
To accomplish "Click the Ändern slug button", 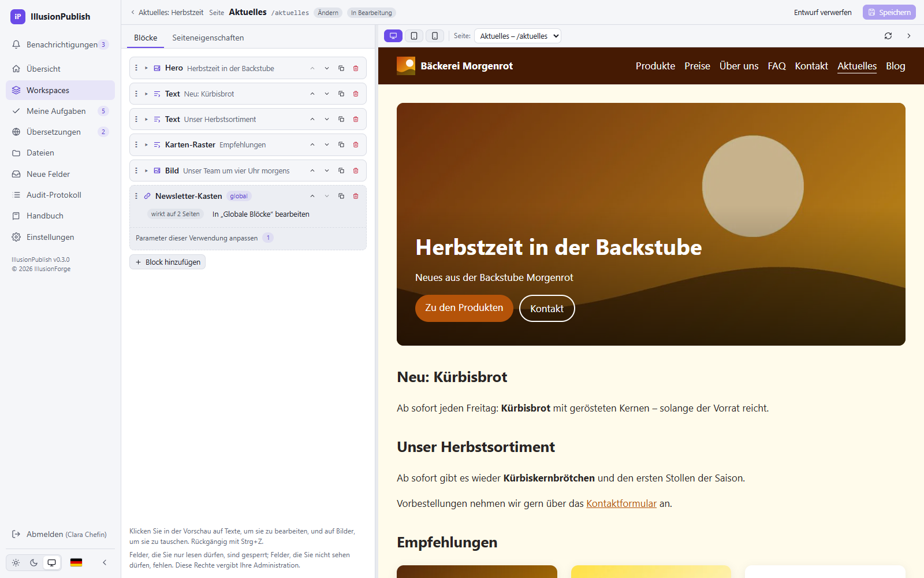I will [328, 13].
